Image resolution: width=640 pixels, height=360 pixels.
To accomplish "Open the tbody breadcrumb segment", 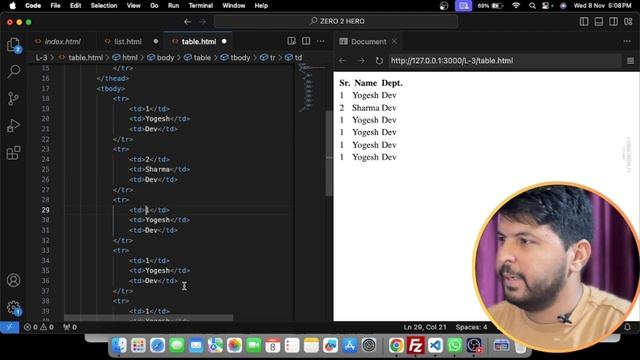I will pos(236,58).
